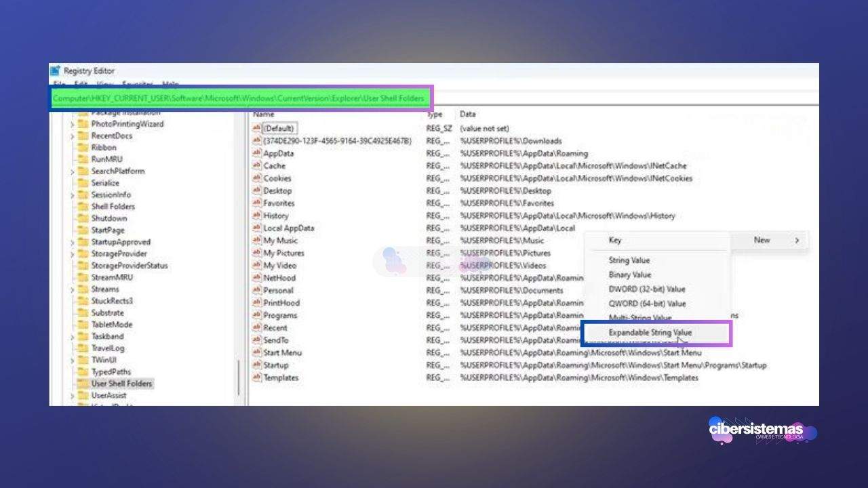This screenshot has height=488, width=868.
Task: Click the %USERPROFILE%\Favorites data cell
Action: [x=507, y=203]
